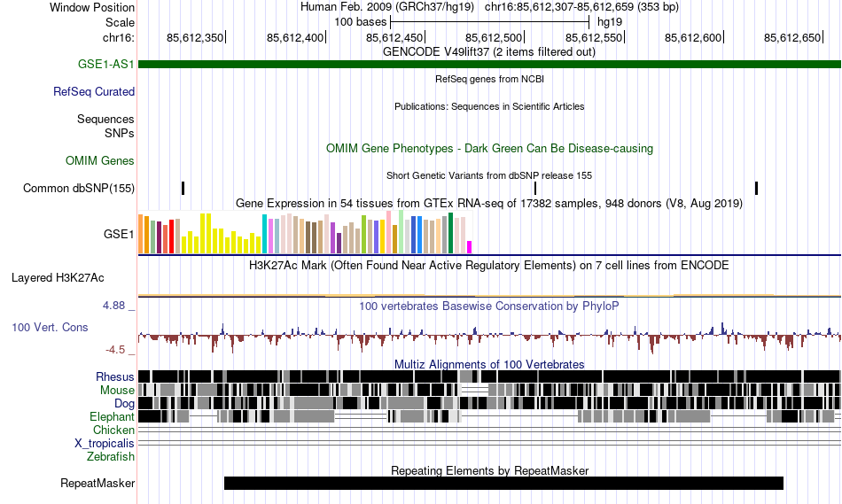Click the Scale label on the left
The image size is (842, 504).
coord(120,22)
